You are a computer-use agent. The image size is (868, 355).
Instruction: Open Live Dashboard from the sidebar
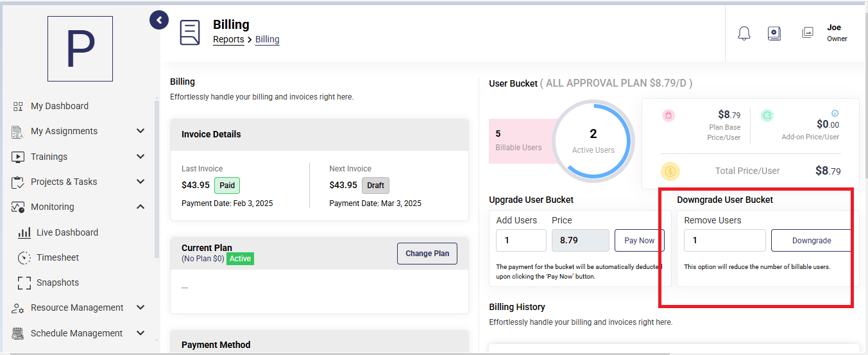[67, 232]
